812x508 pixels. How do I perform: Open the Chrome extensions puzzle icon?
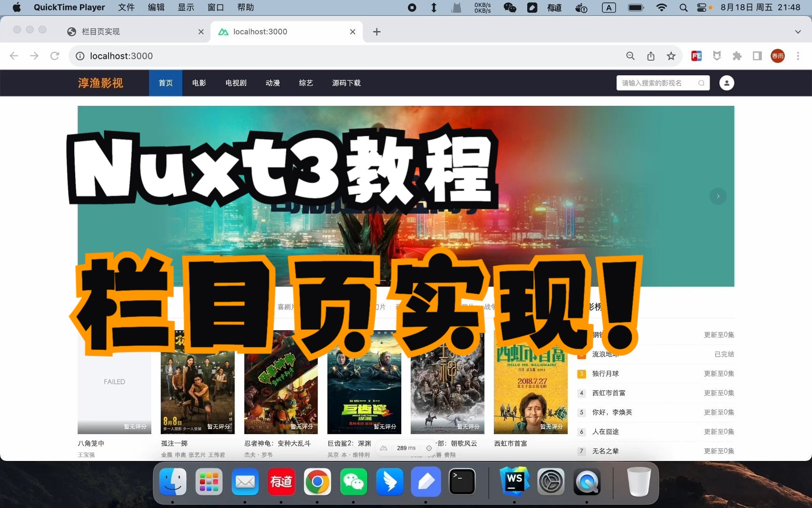point(737,56)
